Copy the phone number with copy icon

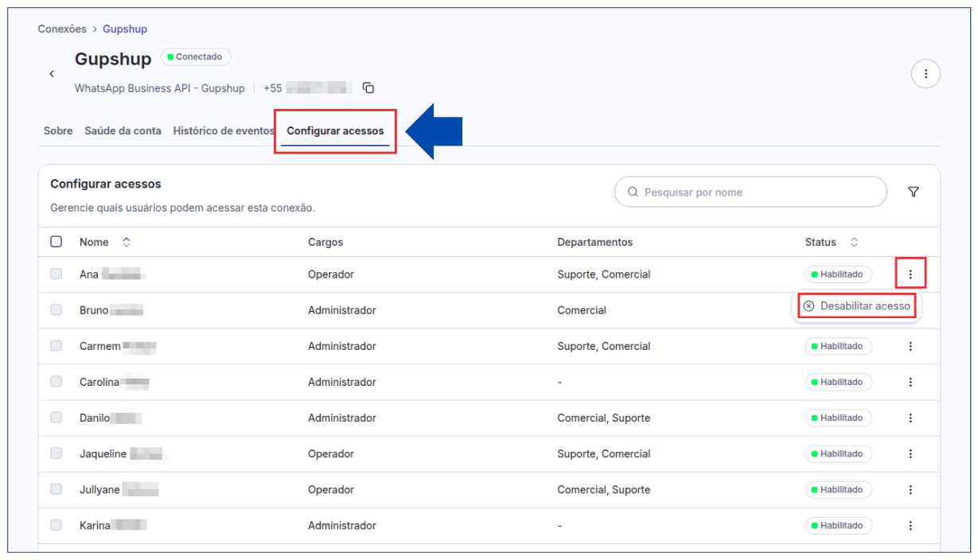(x=368, y=88)
